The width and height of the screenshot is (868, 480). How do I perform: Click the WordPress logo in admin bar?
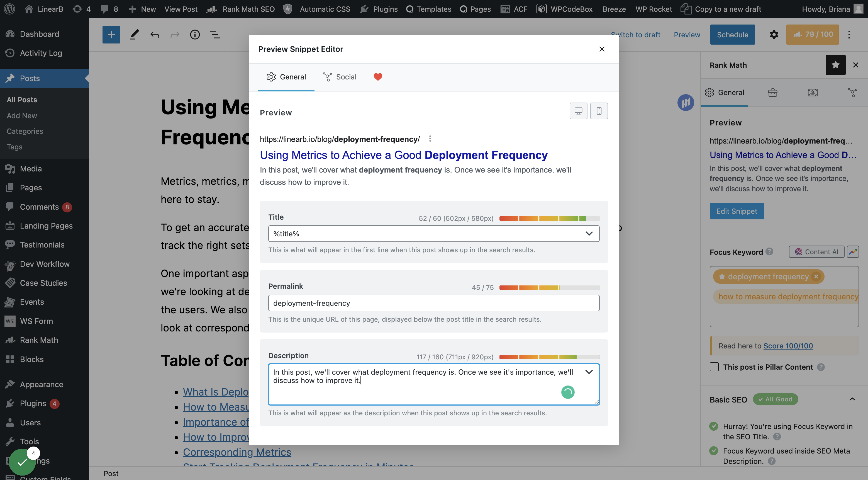click(9, 9)
